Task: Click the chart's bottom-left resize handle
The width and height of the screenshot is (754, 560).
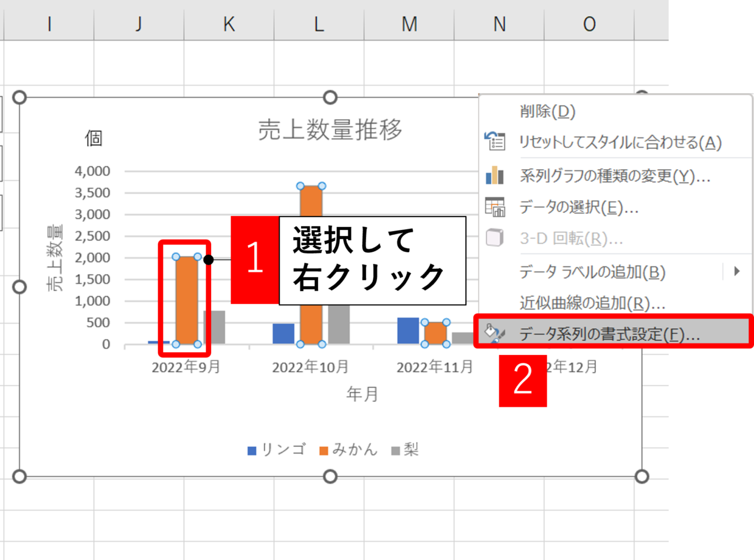Action: (19, 476)
